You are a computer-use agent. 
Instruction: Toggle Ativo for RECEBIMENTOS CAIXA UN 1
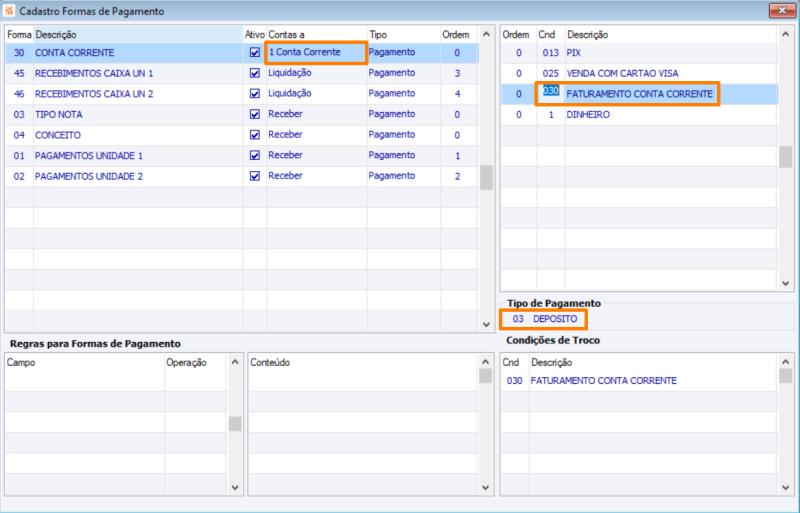point(255,73)
